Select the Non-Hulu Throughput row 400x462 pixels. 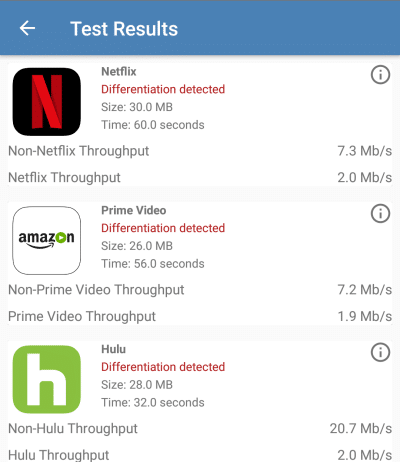pos(200,428)
